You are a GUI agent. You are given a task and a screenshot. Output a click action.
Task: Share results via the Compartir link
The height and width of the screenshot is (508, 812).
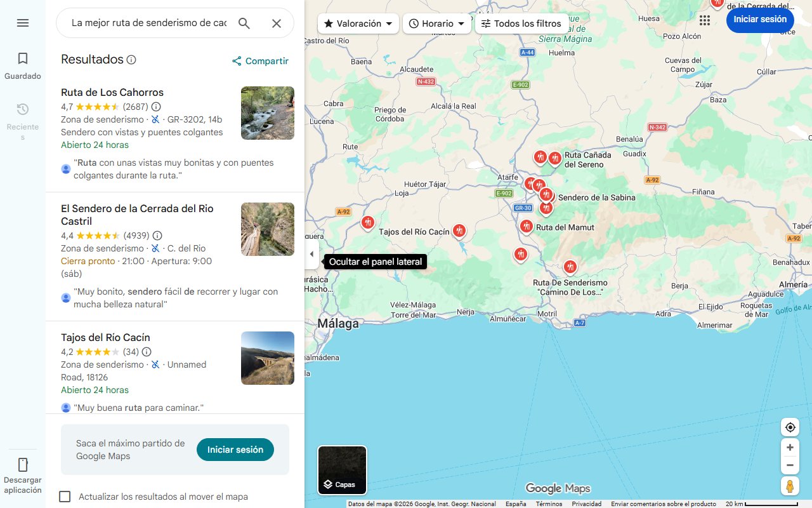pos(260,61)
